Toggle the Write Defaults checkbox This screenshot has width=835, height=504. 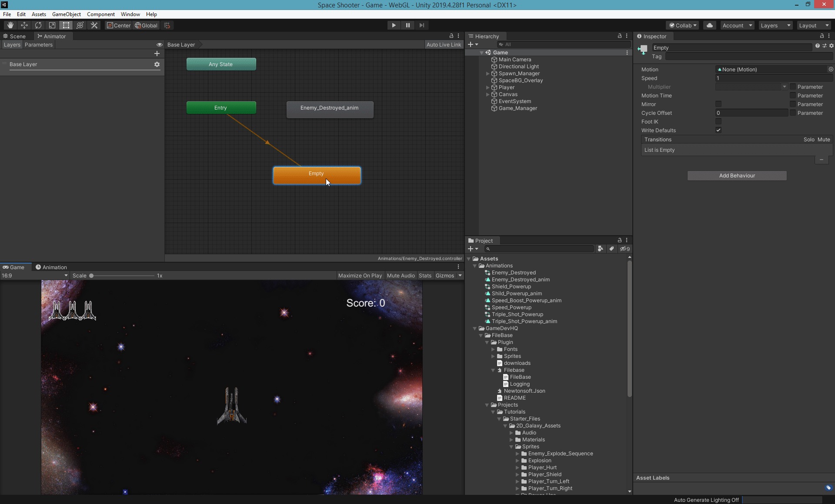coord(718,130)
